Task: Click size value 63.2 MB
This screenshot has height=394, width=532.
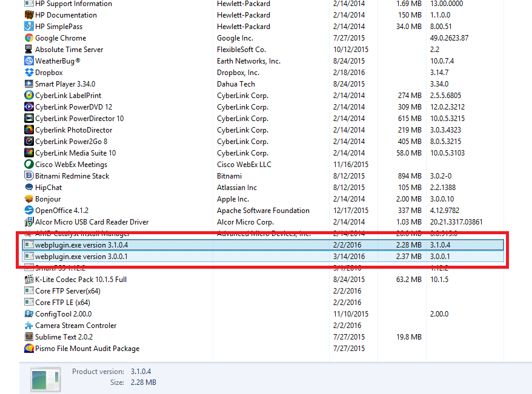Action: (x=409, y=280)
